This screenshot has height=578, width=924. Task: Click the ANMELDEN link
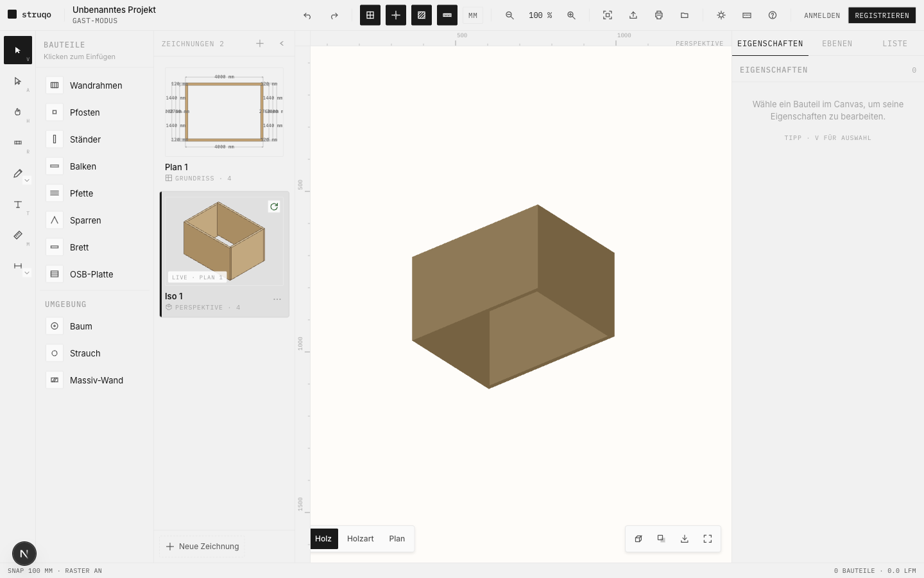pyautogui.click(x=822, y=15)
